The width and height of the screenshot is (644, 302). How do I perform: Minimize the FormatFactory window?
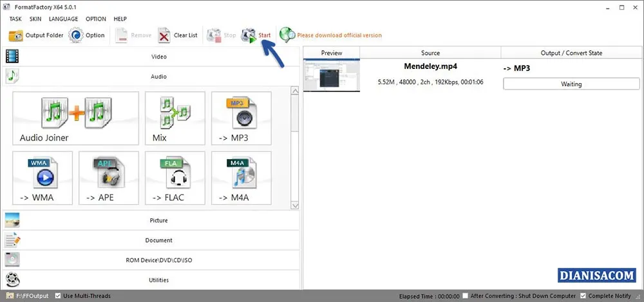607,7
